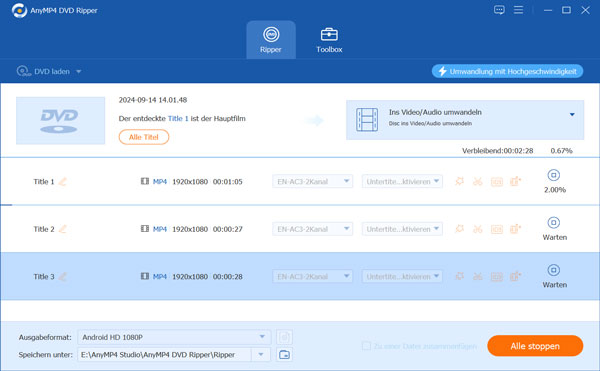The height and width of the screenshot is (371, 600).
Task: Click the Alle stoppen button
Action: (535, 346)
